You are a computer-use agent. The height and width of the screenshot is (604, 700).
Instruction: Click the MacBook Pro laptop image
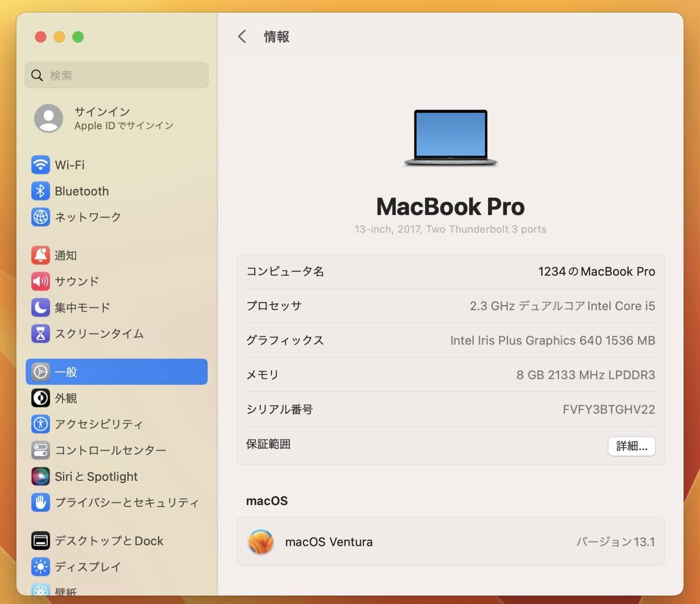pos(450,138)
